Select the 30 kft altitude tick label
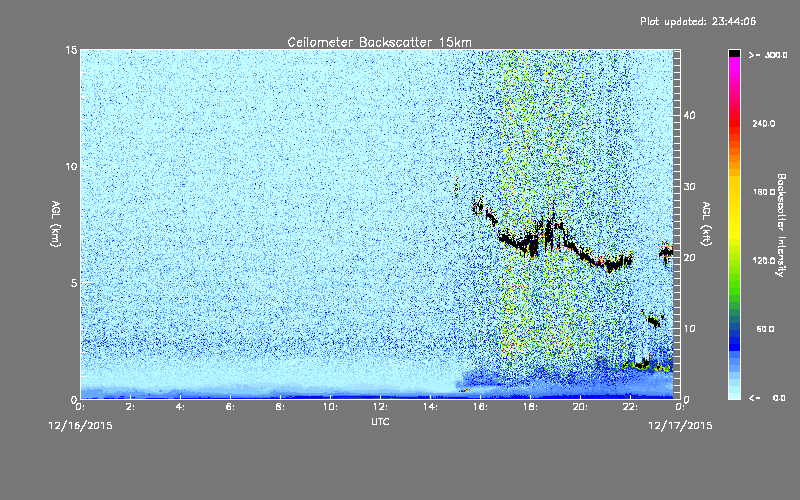 [689, 186]
